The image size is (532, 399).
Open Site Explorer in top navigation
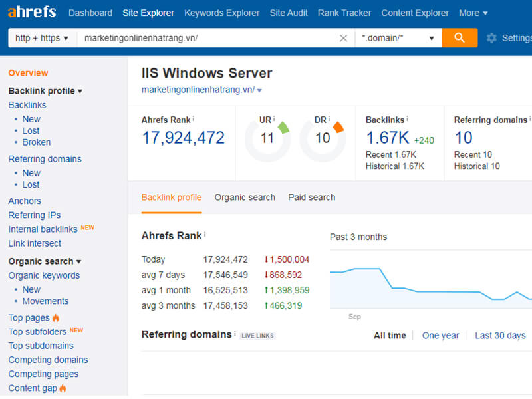coord(148,13)
